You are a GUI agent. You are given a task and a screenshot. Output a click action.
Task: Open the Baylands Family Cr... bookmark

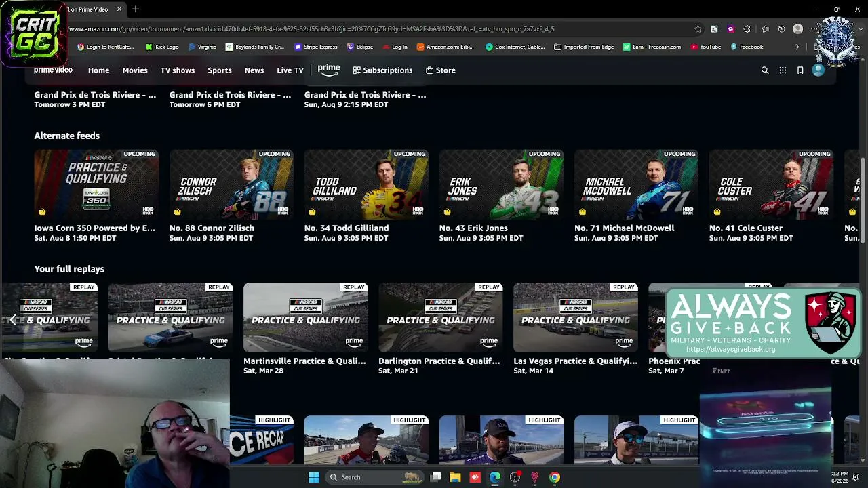pyautogui.click(x=255, y=47)
